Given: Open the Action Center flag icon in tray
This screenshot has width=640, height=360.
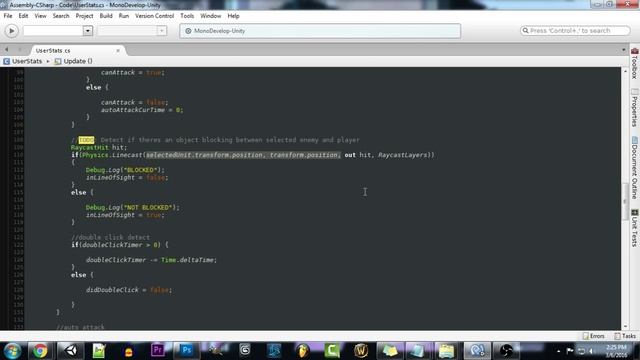Looking at the screenshot, I should pos(570,351).
